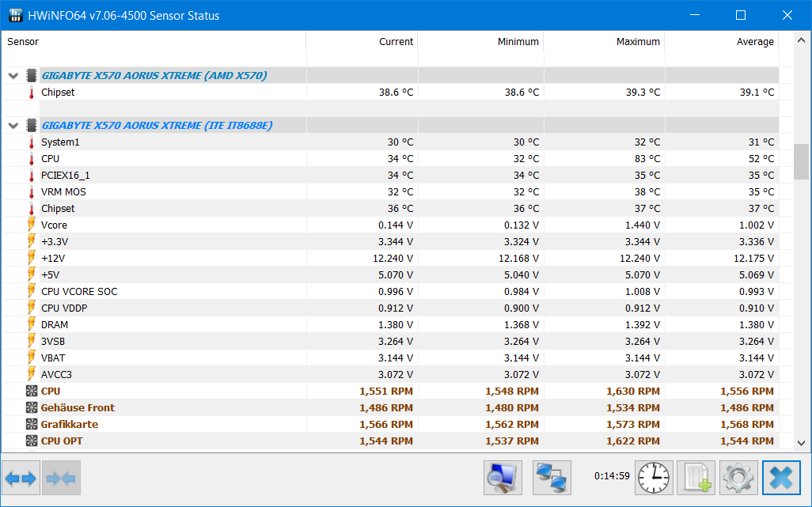Select GIGABYTE X570 AORUS XTREME (AMD X570) row
Screen dimensions: 812x507
[x=390, y=75]
